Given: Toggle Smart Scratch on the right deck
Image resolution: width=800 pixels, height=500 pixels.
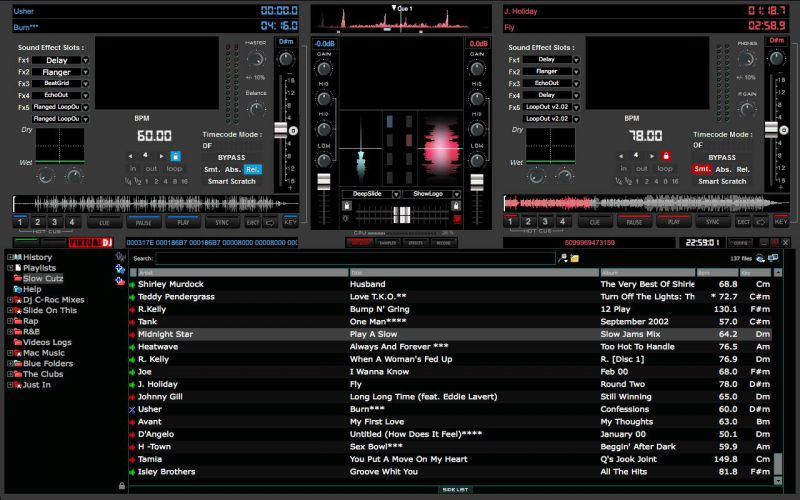Looking at the screenshot, I should click(x=722, y=181).
